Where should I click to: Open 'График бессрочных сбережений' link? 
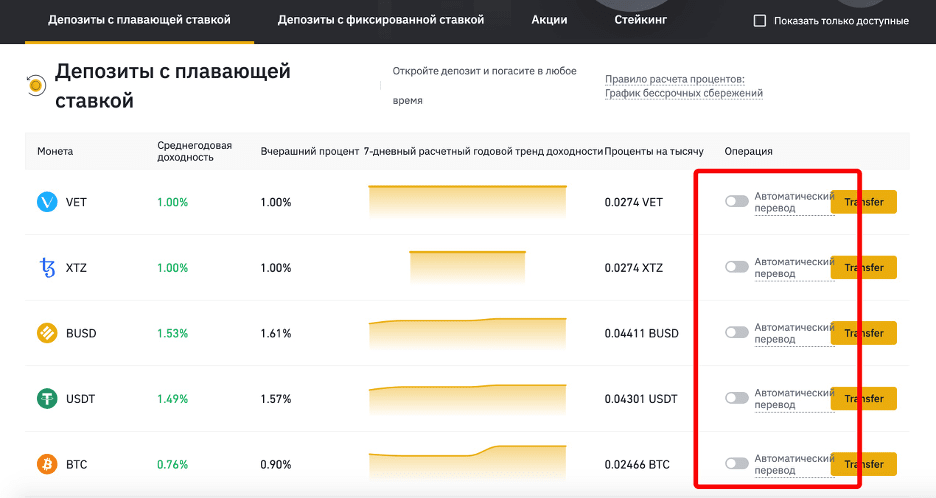tap(683, 93)
